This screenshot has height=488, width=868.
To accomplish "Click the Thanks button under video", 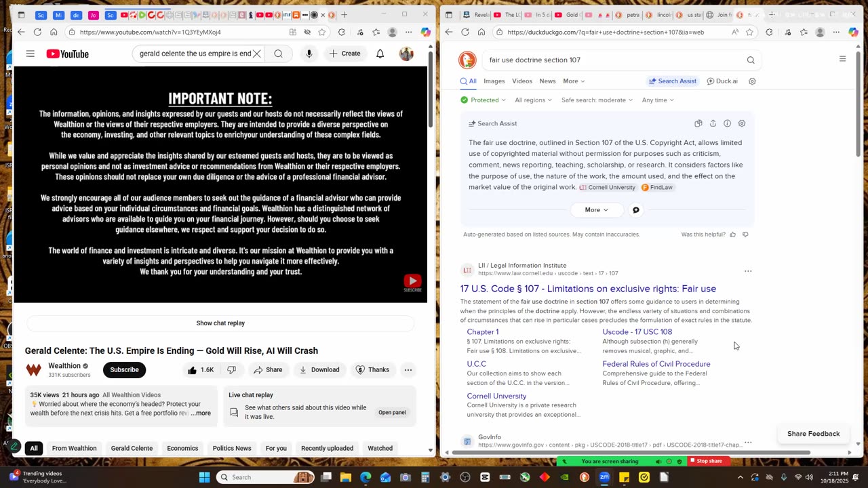I will 372,369.
